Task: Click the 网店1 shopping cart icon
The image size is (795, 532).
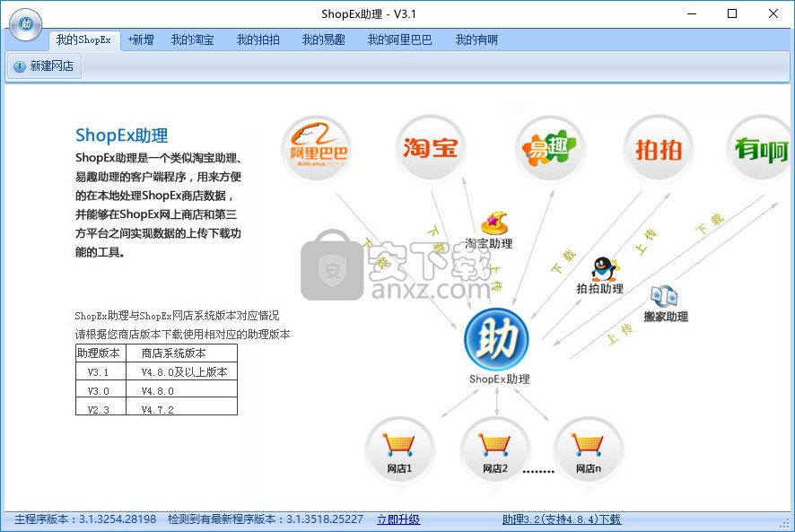Action: [399, 451]
